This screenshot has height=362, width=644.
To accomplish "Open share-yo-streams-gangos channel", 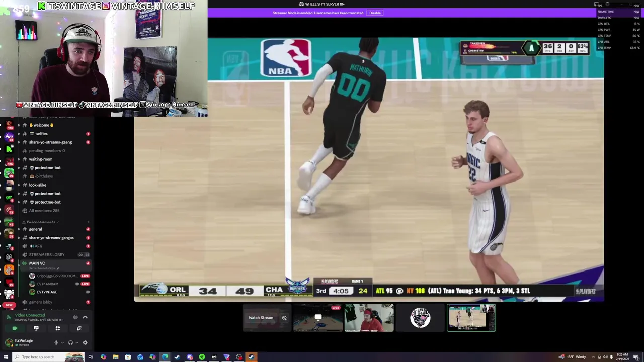I will (x=51, y=238).
